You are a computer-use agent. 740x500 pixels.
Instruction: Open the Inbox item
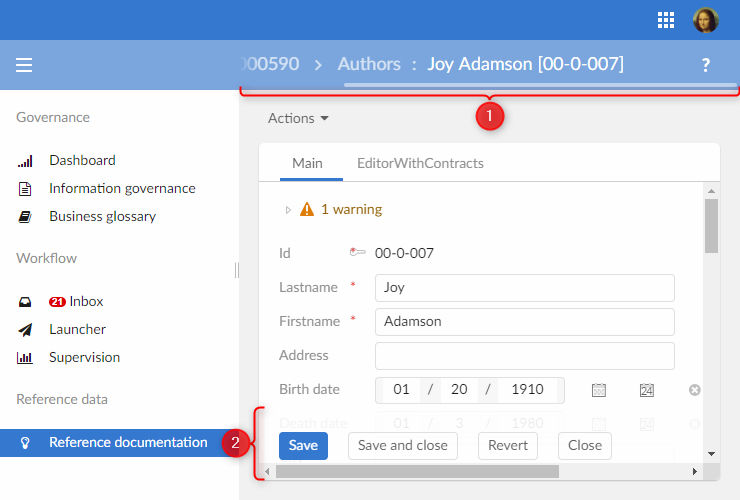pos(86,301)
